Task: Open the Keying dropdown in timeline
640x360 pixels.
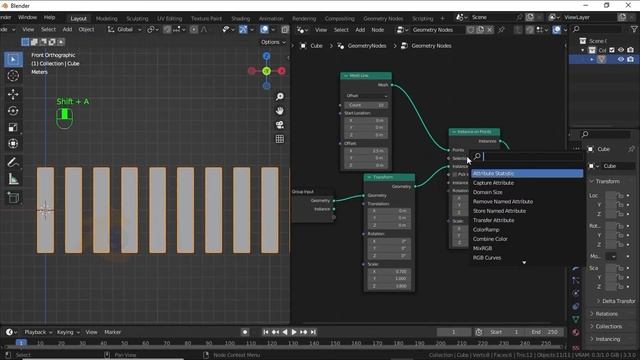Action: pyautogui.click(x=68, y=332)
